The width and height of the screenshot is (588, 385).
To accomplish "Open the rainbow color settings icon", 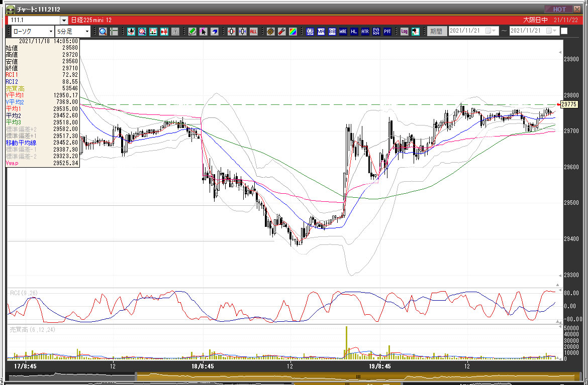I will [x=292, y=32].
